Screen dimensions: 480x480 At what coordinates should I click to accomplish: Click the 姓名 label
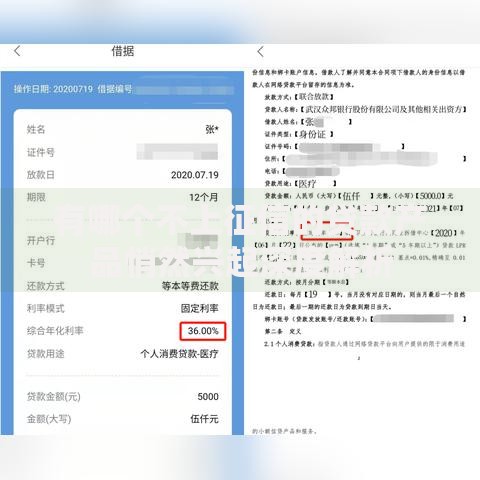coord(36,129)
